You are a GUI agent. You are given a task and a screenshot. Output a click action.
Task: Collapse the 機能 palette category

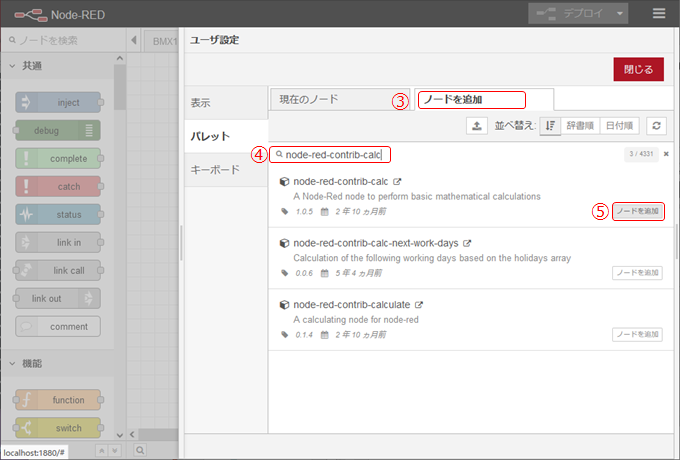13,363
